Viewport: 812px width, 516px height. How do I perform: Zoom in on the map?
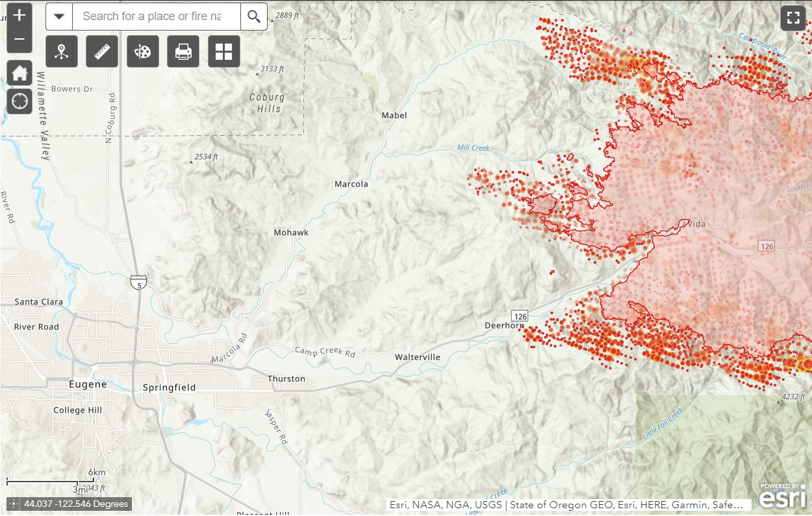(x=19, y=15)
